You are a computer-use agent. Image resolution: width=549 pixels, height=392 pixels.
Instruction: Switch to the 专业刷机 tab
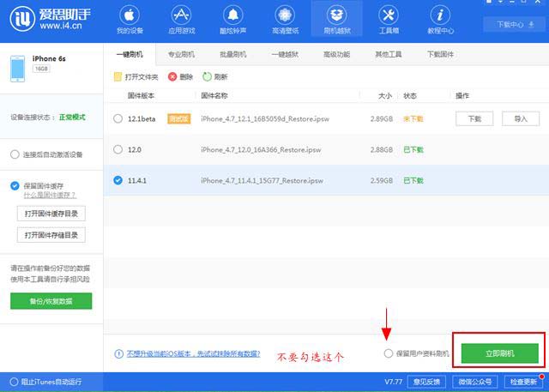click(x=181, y=54)
